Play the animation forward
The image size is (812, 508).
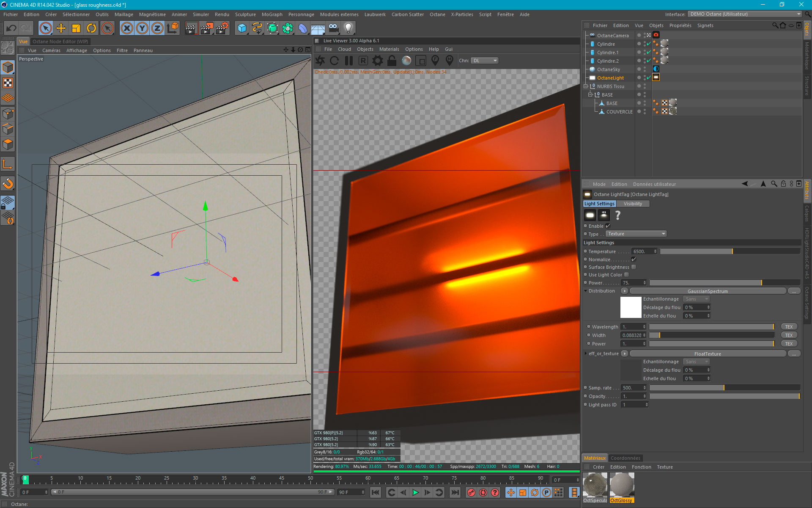click(415, 492)
